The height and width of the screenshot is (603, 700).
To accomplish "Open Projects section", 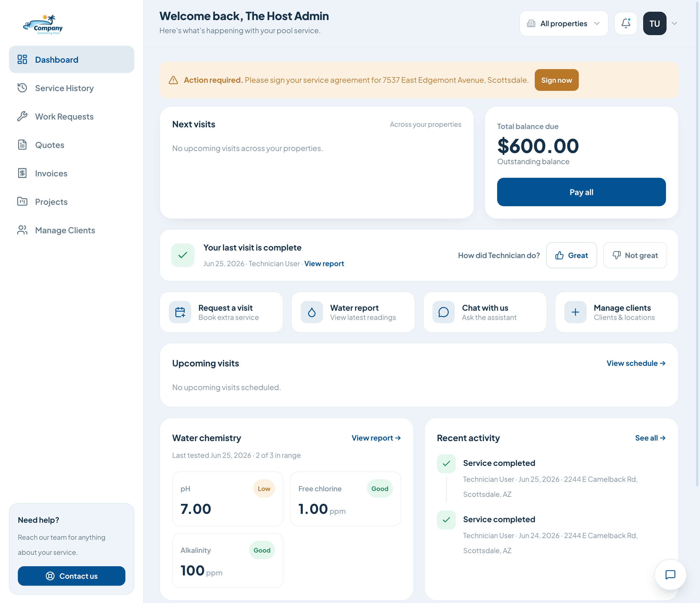I will (72, 201).
